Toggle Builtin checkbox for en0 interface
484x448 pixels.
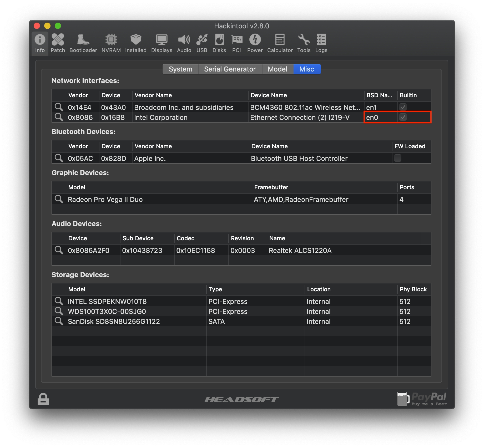point(403,117)
